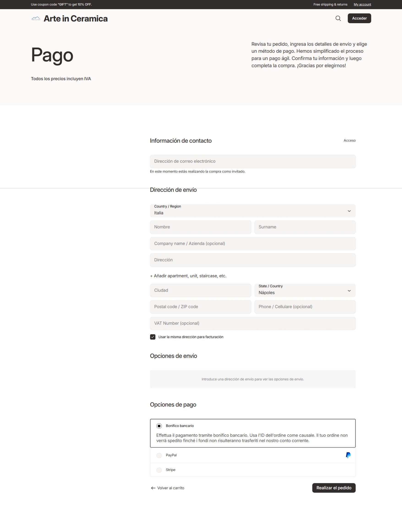
Task: Click the Arte in Ceramica logo icon
Action: pyautogui.click(x=36, y=19)
